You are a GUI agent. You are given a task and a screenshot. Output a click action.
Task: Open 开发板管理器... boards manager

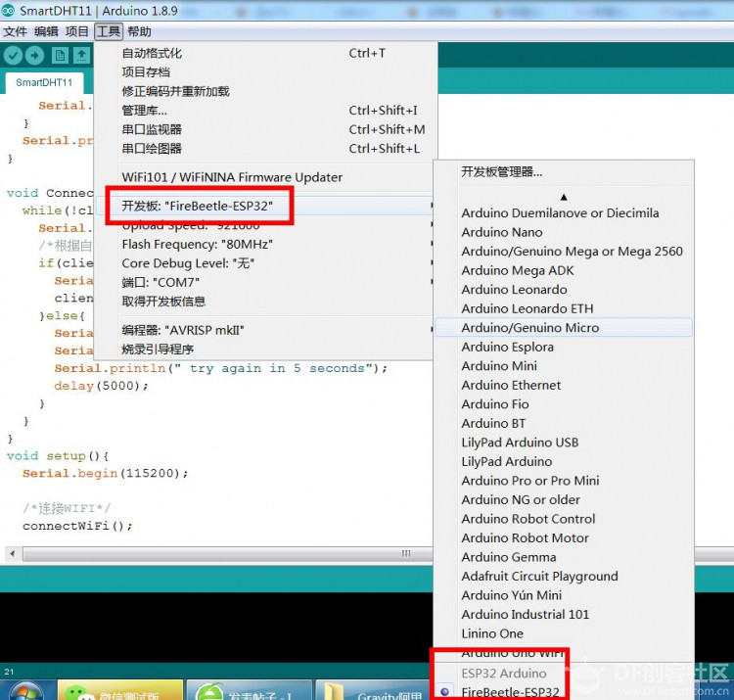coord(564,172)
